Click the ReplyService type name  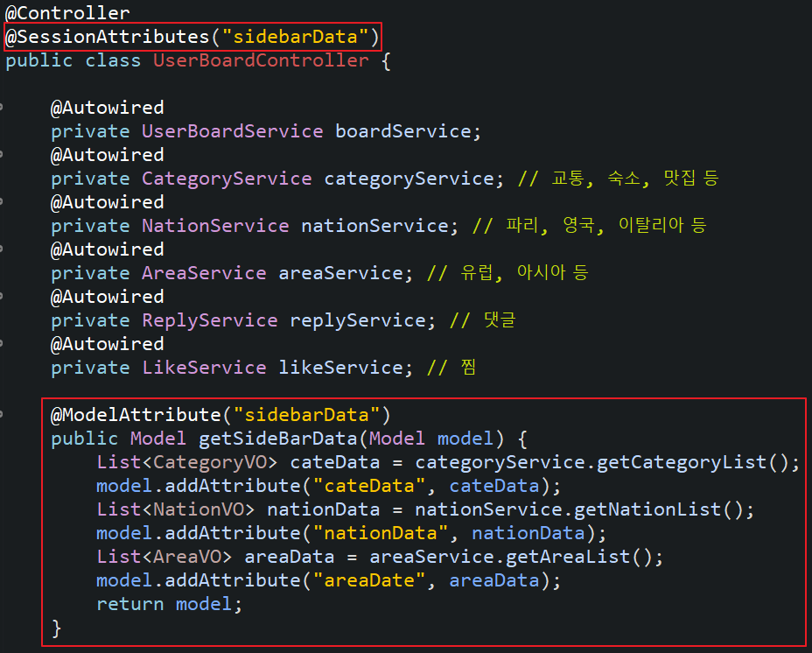click(x=210, y=320)
